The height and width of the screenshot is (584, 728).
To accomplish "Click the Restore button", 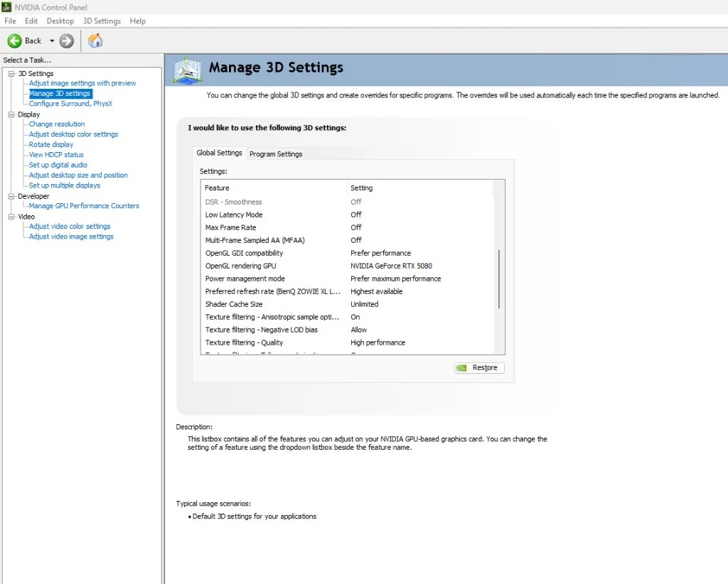I will pyautogui.click(x=479, y=367).
